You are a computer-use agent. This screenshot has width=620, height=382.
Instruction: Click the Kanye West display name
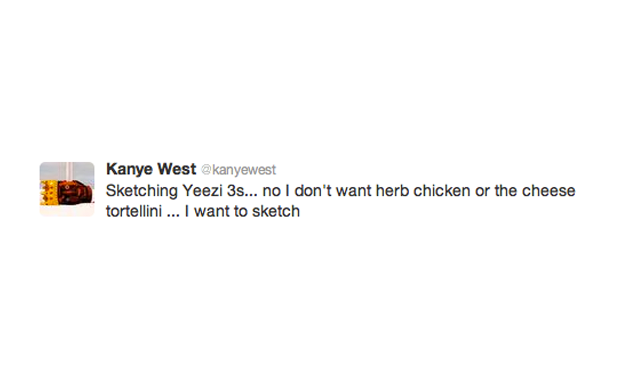[x=151, y=169]
